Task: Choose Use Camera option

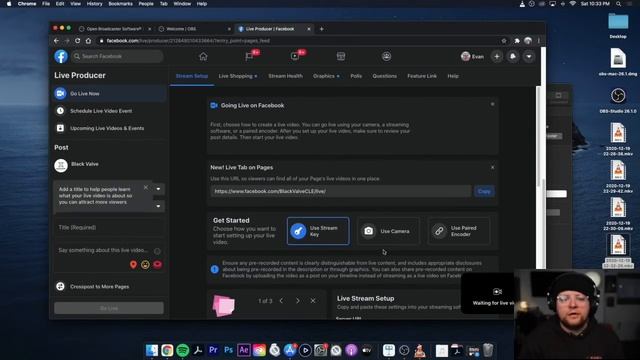Action: [388, 231]
